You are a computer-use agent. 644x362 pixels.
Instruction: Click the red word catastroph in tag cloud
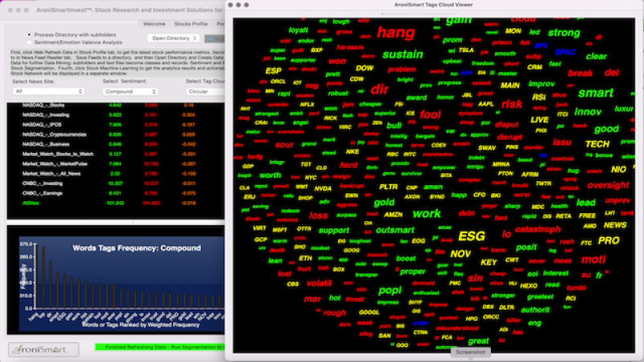click(x=538, y=229)
